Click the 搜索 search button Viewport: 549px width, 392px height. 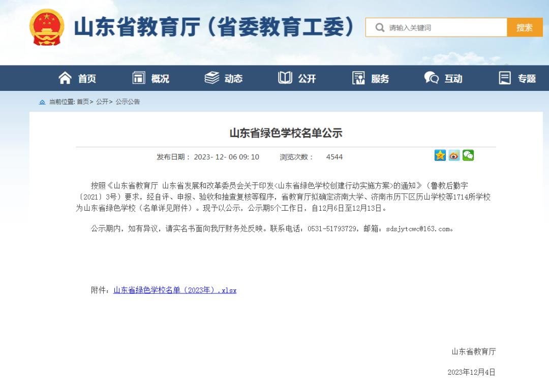[525, 27]
